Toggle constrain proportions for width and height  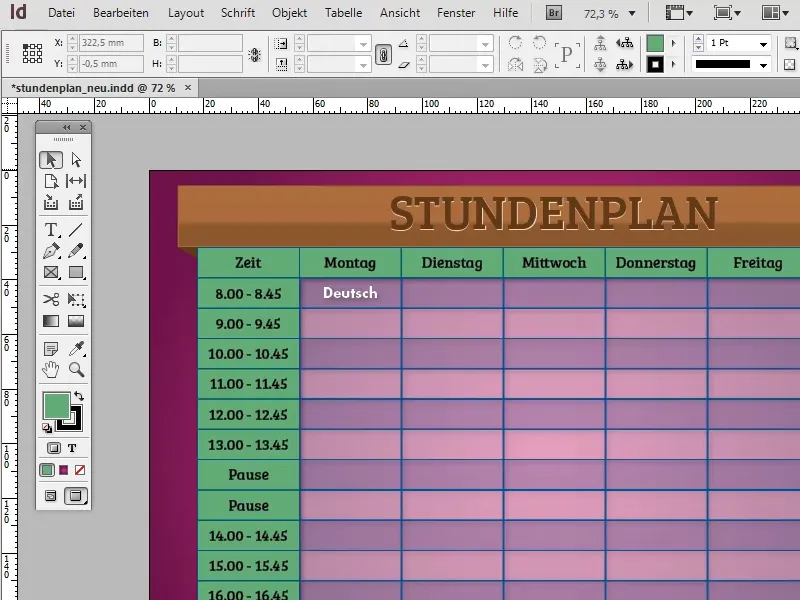pyautogui.click(x=255, y=54)
